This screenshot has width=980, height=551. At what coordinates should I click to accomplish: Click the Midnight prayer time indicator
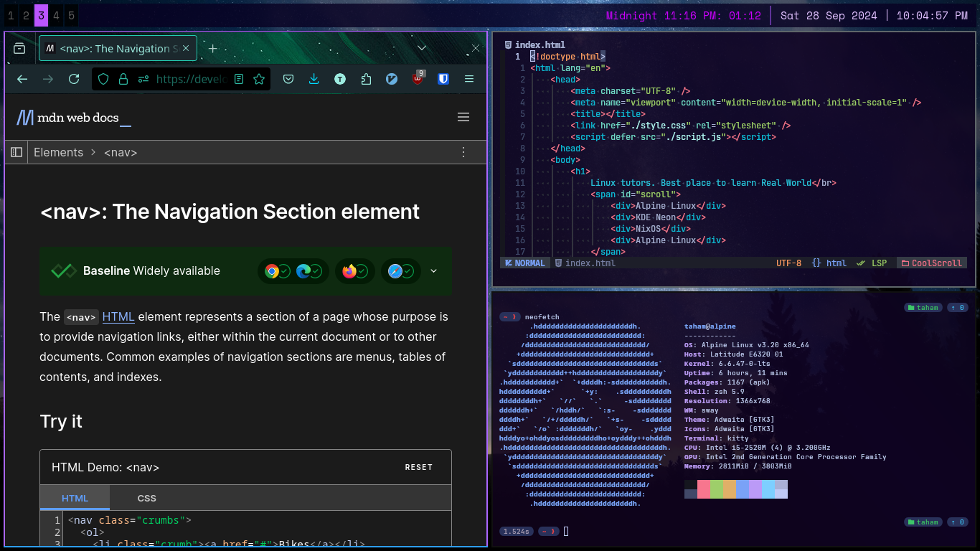[x=684, y=16]
